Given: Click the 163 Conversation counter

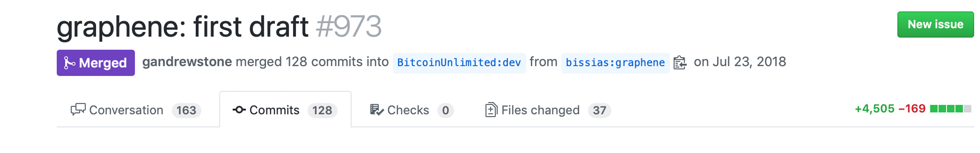Looking at the screenshot, I should [186, 110].
